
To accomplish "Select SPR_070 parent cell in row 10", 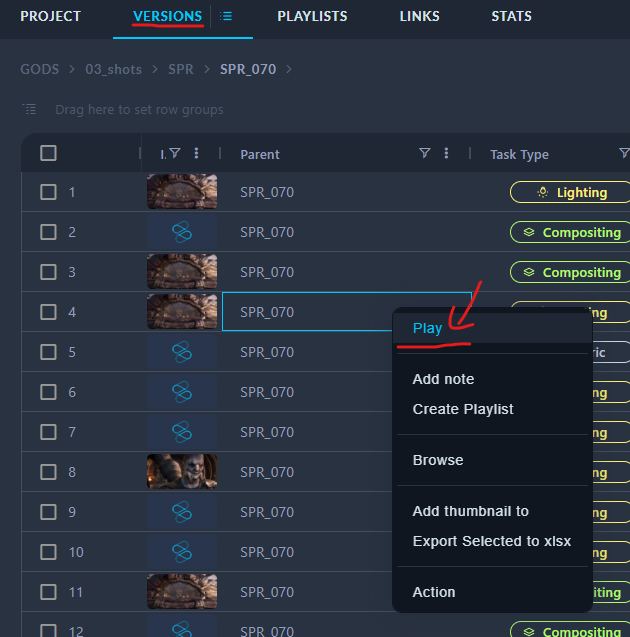I will [x=307, y=552].
